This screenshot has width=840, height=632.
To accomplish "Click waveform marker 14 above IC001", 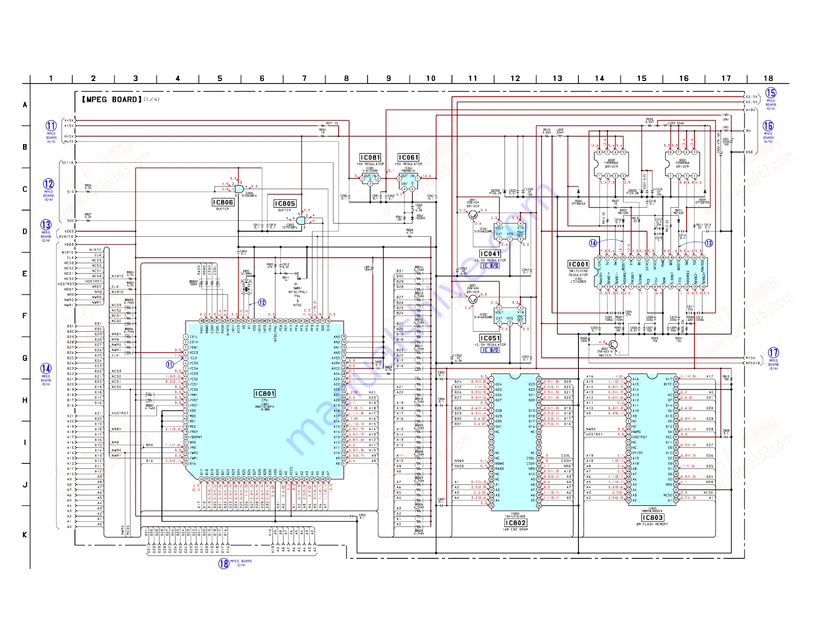I will point(592,243).
